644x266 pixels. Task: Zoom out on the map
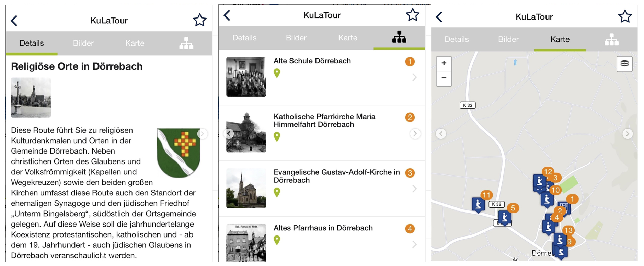444,78
